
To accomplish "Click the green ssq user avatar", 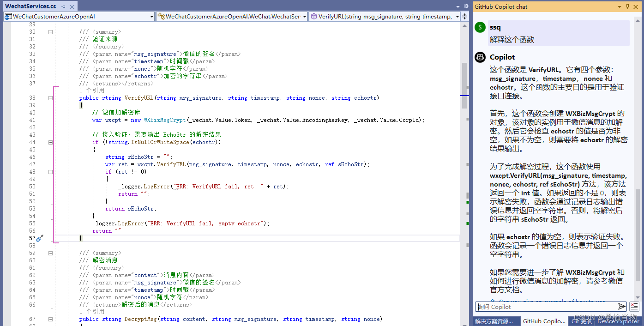I will coord(480,27).
